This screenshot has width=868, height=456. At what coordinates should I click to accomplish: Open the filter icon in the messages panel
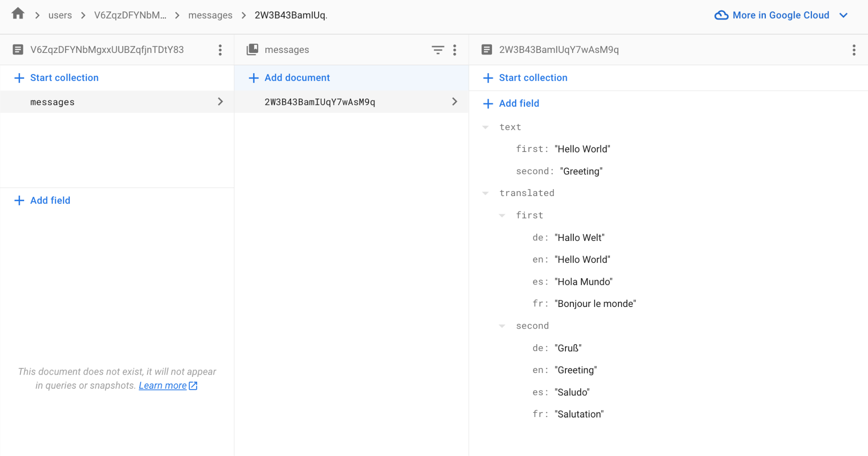(x=438, y=50)
